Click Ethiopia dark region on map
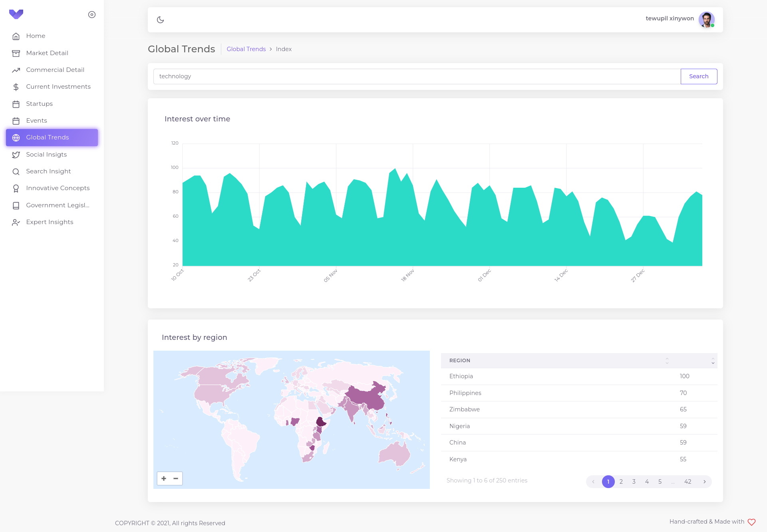The width and height of the screenshot is (767, 532). (320, 422)
